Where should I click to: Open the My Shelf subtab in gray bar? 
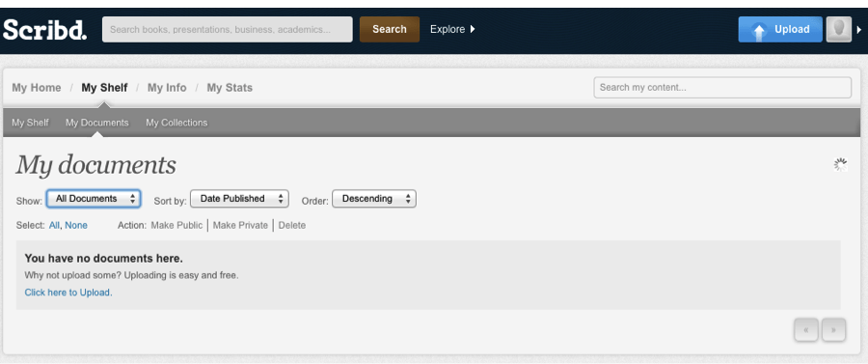point(31,123)
